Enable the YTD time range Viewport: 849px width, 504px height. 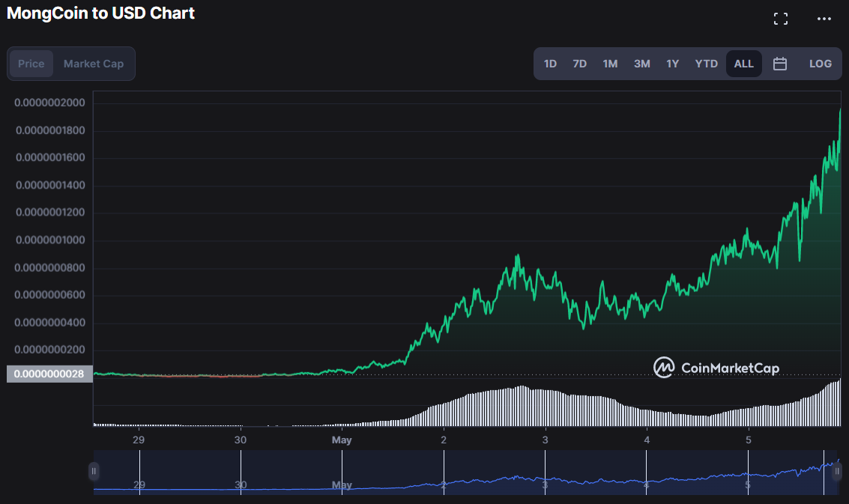click(706, 64)
